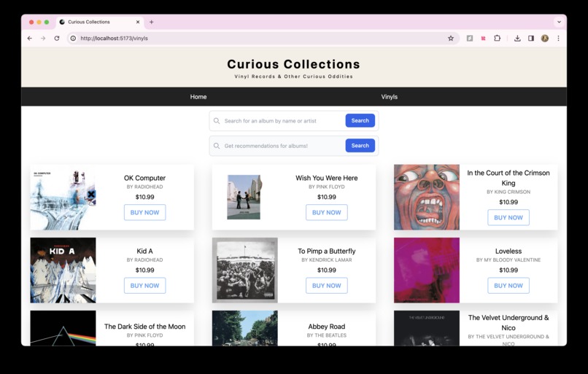Open the Abbey Road album cover

[245, 328]
